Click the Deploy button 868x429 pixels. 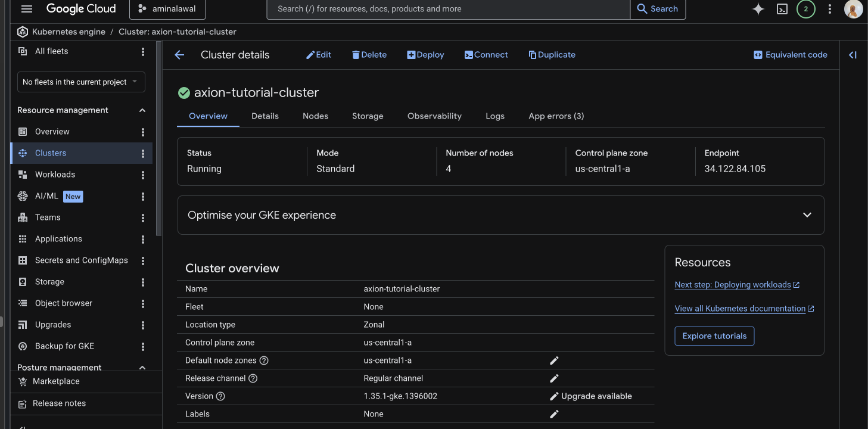pyautogui.click(x=425, y=55)
